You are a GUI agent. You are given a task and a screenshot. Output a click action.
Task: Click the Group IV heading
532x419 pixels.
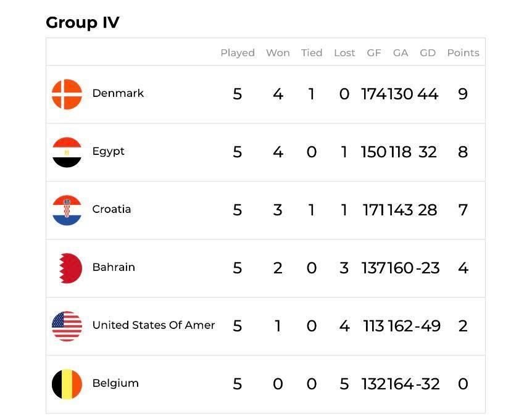(x=83, y=23)
